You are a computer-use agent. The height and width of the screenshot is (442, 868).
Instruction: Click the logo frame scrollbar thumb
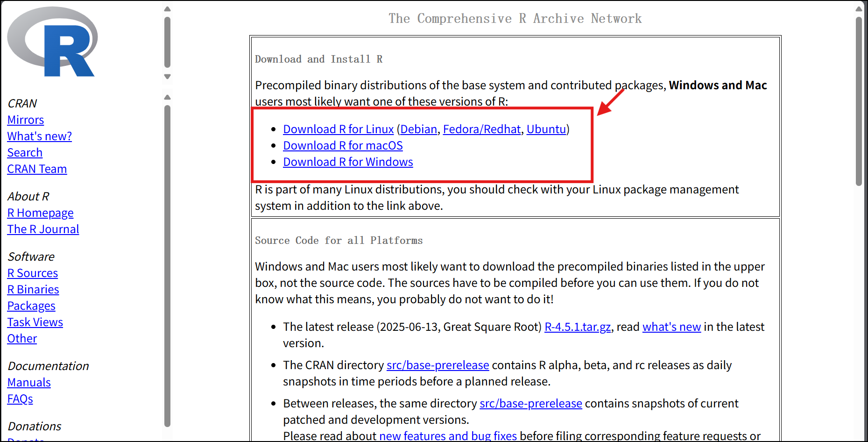tap(168, 43)
